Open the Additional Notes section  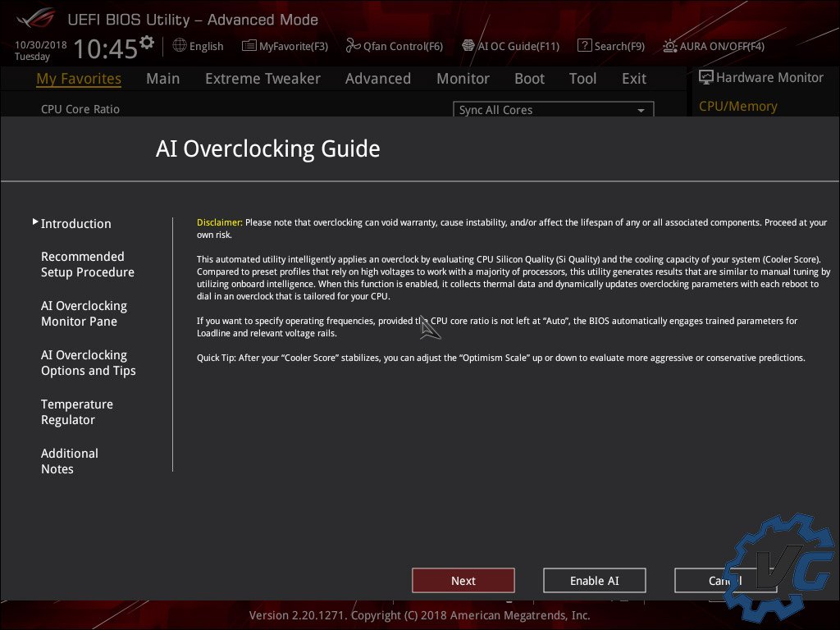(69, 461)
